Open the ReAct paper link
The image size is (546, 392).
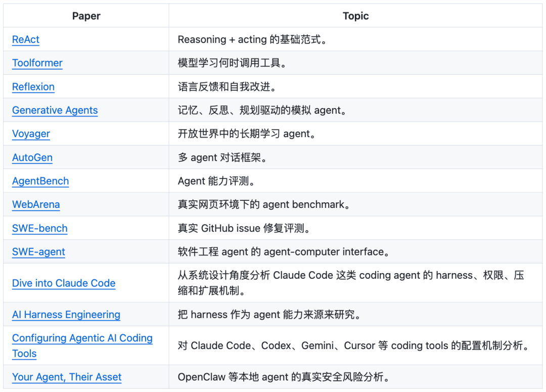pos(26,39)
